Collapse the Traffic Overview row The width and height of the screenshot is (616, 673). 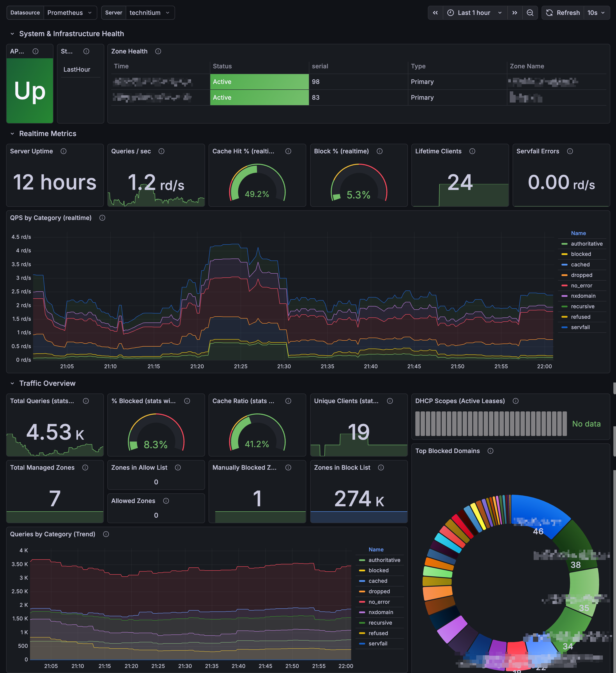click(x=12, y=383)
